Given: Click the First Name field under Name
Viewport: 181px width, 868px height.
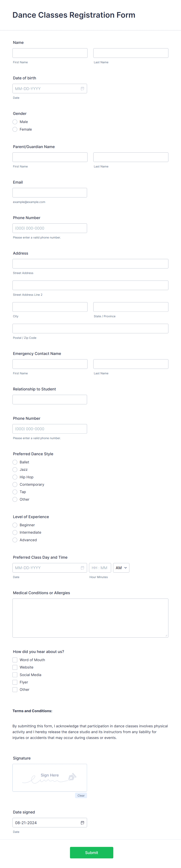Looking at the screenshot, I should 50,53.
